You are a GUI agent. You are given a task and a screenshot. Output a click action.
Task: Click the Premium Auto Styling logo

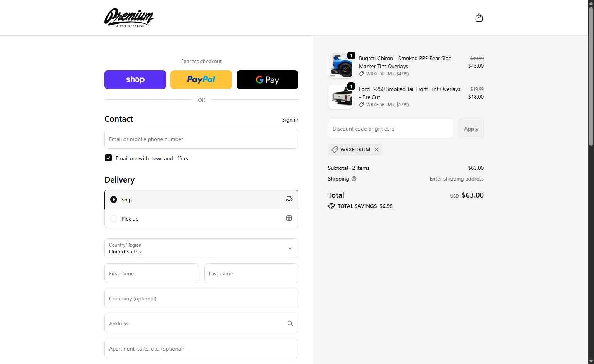130,18
